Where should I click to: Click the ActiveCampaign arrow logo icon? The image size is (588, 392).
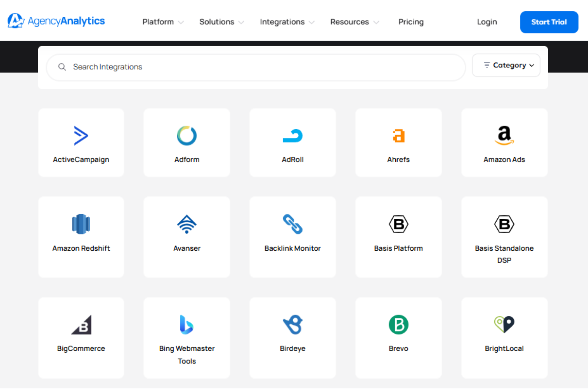[81, 135]
